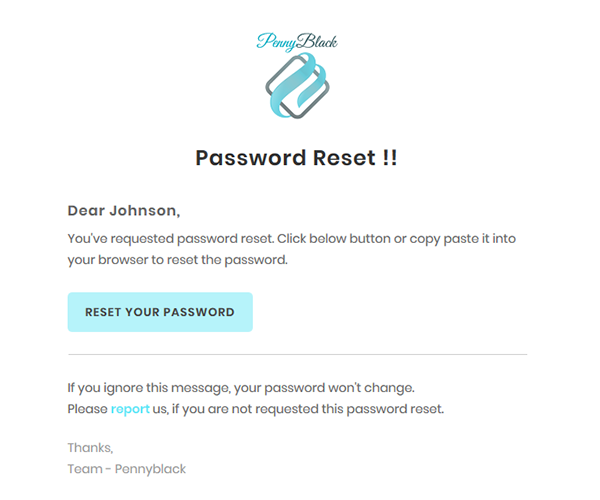Click the PennyBlack script logo text
Screen dimensions: 600x500
click(297, 42)
